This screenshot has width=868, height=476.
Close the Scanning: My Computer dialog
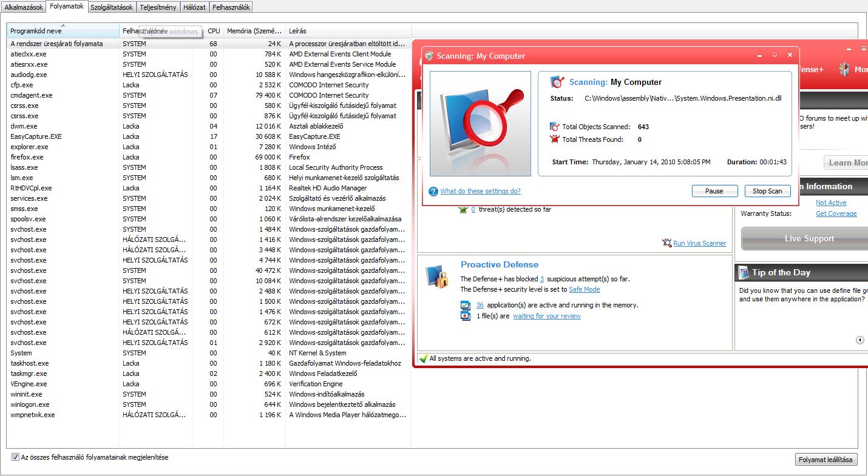(790, 55)
